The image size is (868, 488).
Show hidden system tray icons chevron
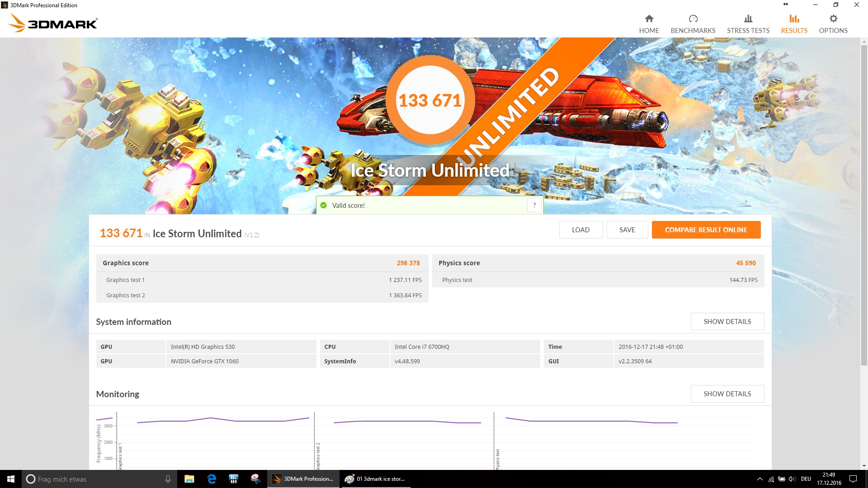(x=759, y=479)
